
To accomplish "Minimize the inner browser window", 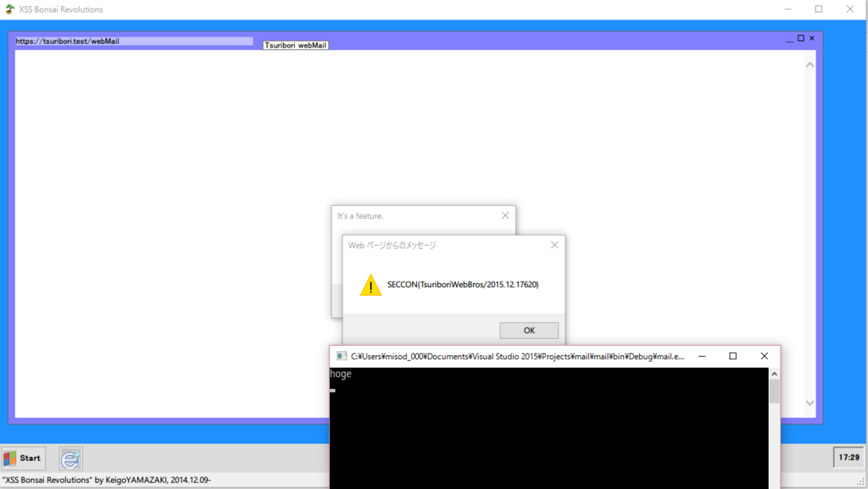I will (x=790, y=39).
